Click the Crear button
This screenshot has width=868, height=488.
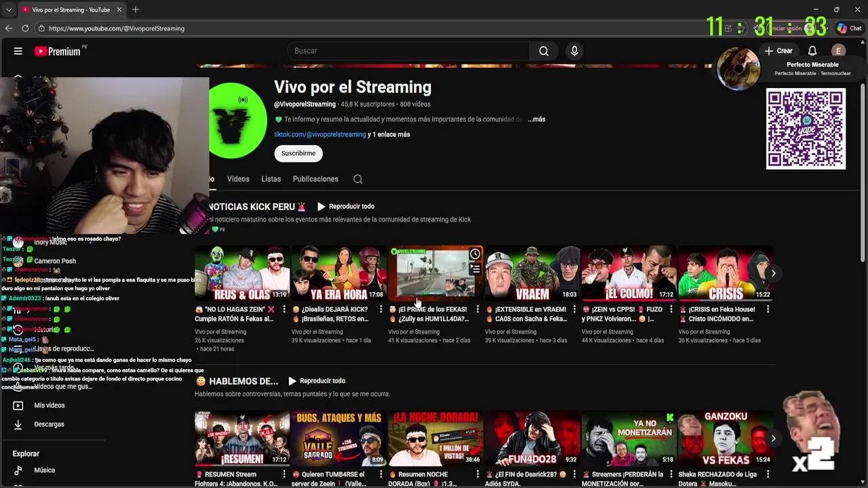pos(778,51)
